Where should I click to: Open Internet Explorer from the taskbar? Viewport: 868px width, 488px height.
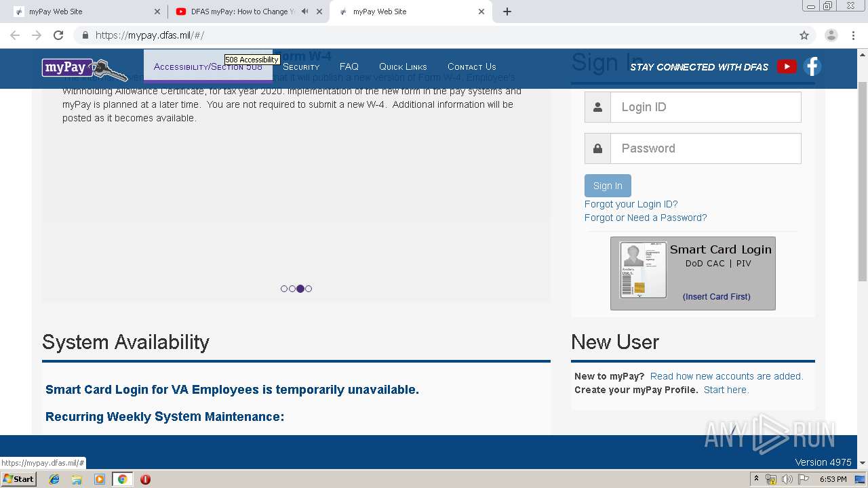(54, 479)
